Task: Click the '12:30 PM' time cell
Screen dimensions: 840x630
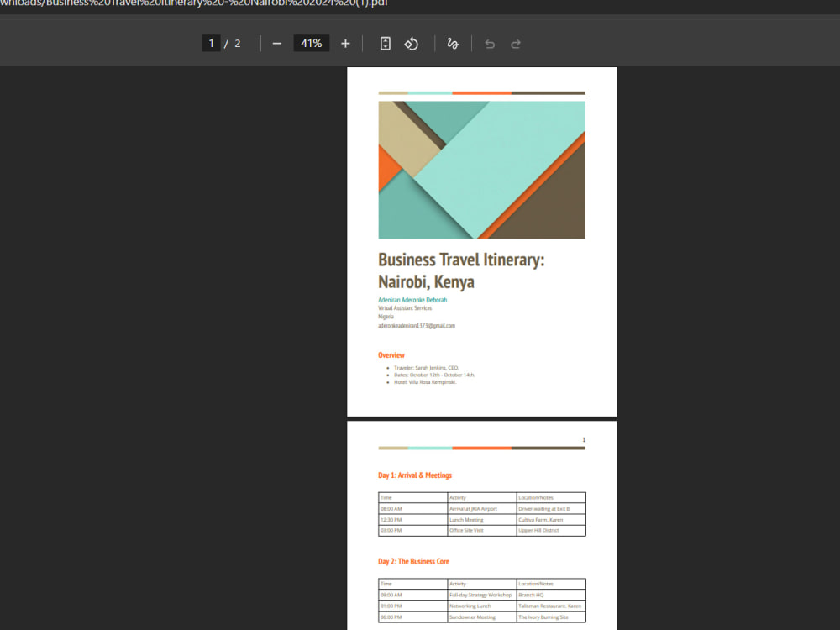Action: tap(413, 520)
